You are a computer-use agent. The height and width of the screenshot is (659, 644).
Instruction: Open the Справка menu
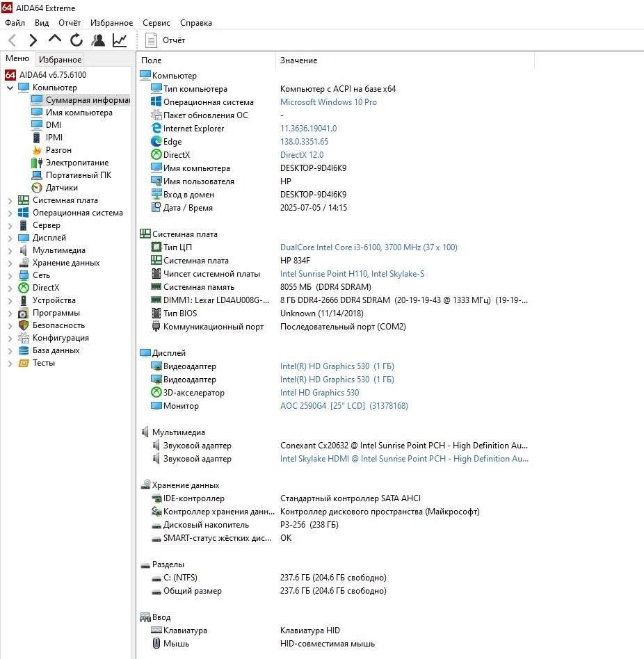196,23
